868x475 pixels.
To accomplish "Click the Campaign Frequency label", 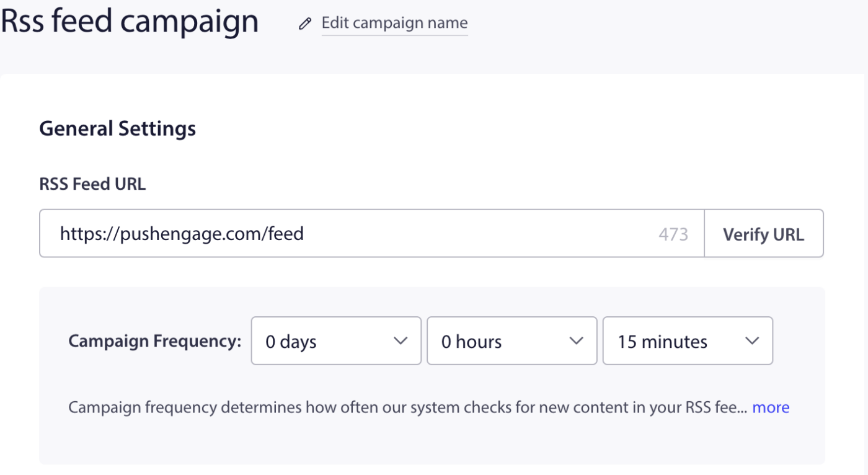I will tap(155, 341).
